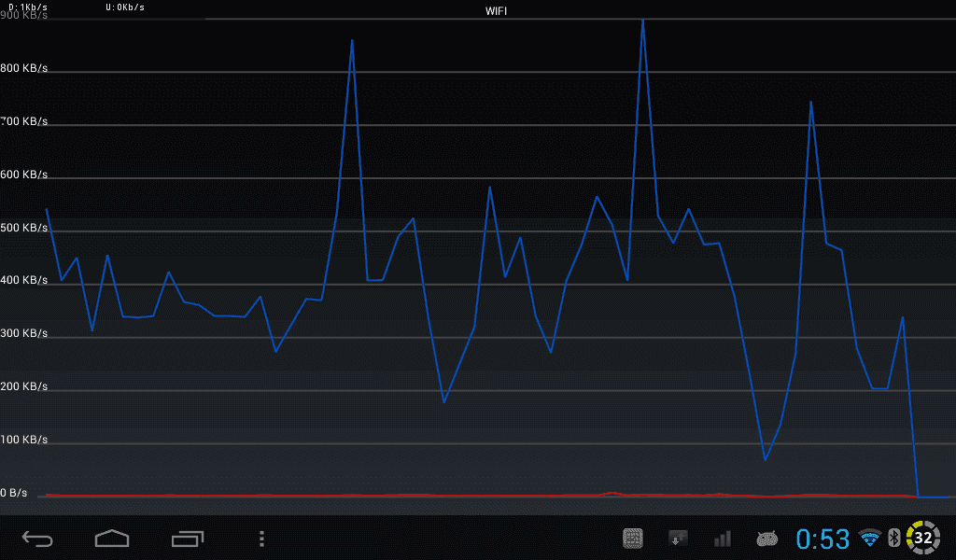Viewport: 956px width, 560px height.
Task: Click the D:1Kb/s download rate readout
Action: (x=27, y=7)
